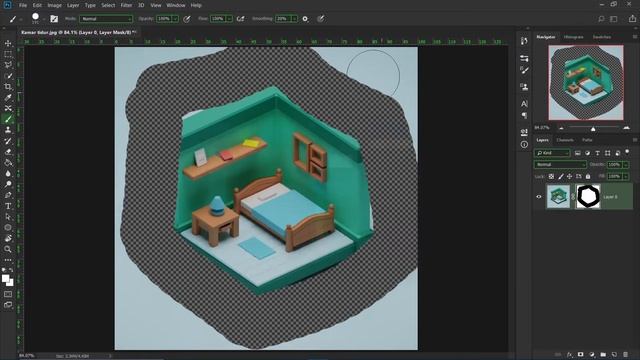The width and height of the screenshot is (640, 360).
Task: Select the Eraser tool
Action: click(8, 152)
